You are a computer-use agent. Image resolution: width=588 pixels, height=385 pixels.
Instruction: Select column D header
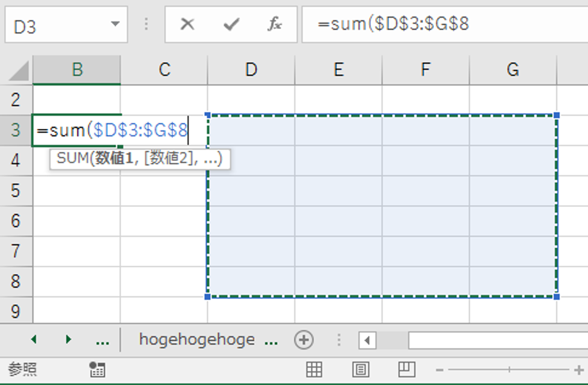(x=251, y=70)
